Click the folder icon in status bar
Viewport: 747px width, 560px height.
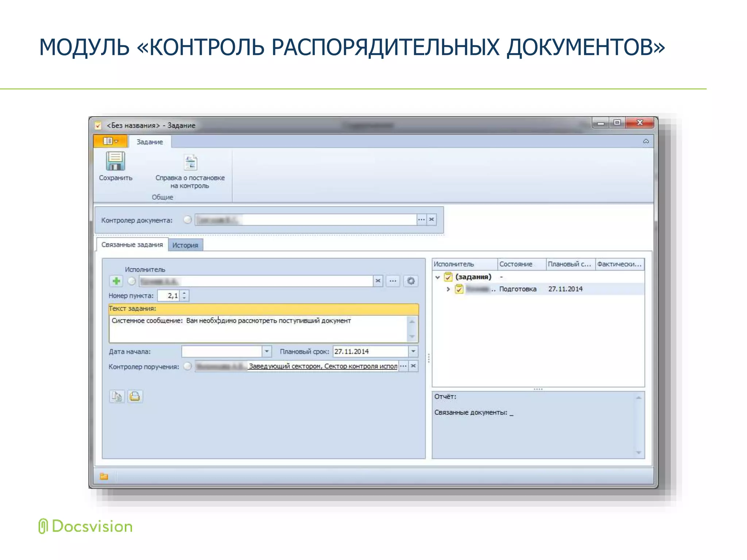pyautogui.click(x=104, y=476)
